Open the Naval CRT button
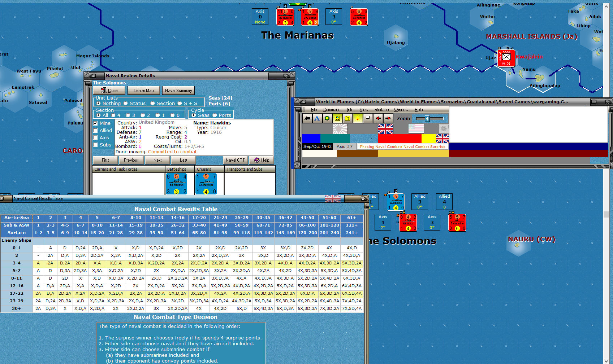This screenshot has height=364, width=613. coord(235,160)
